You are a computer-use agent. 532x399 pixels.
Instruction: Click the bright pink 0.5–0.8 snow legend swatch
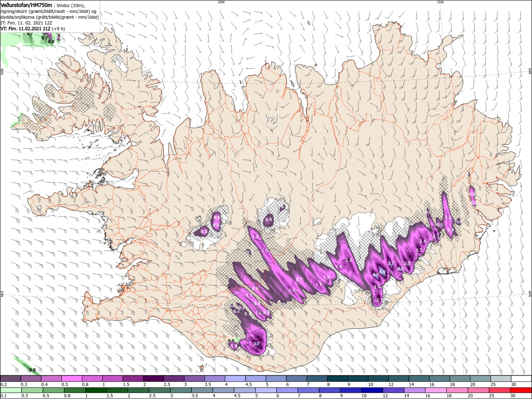(71, 379)
